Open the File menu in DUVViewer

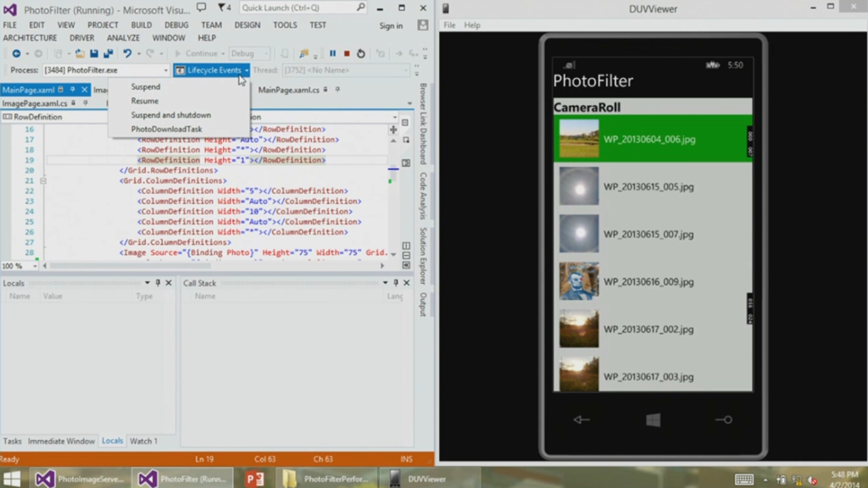tap(449, 25)
